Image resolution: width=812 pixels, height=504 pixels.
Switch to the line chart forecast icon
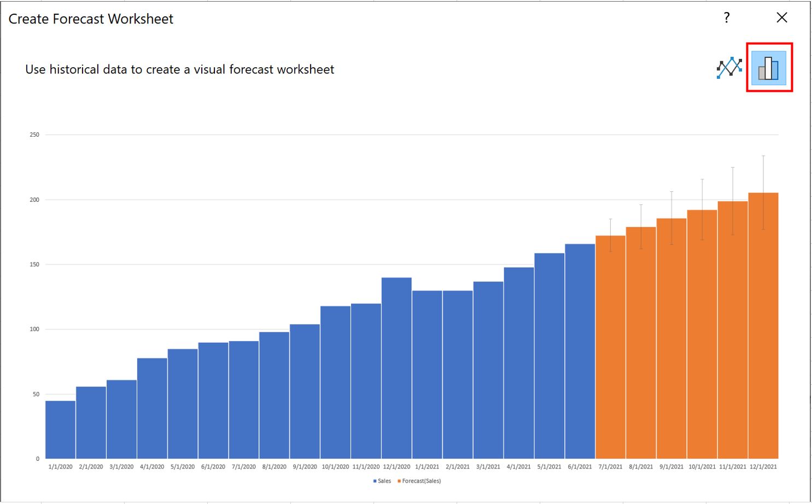pos(729,68)
